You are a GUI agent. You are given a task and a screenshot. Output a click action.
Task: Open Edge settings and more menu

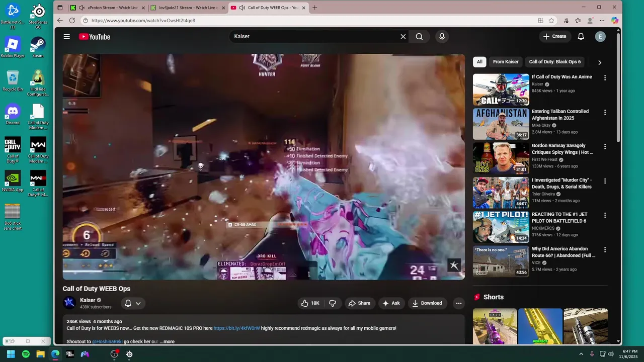(x=602, y=21)
